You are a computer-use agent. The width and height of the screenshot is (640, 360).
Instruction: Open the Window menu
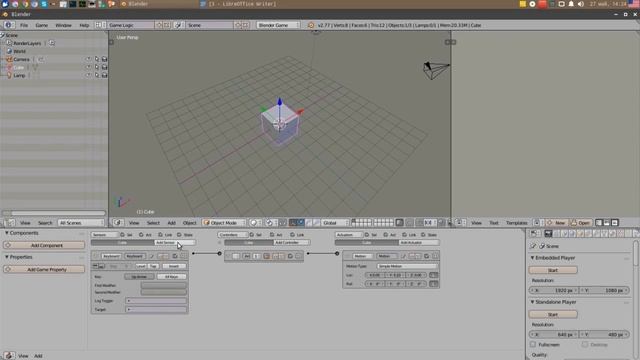click(63, 25)
